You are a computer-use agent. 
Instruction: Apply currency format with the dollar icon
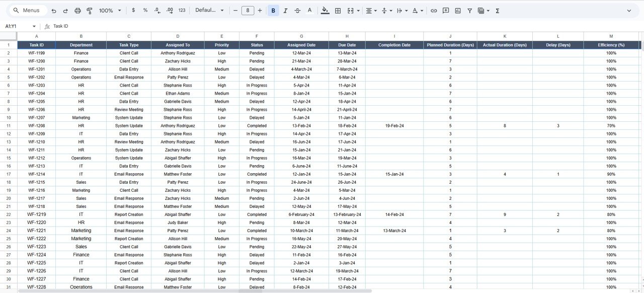tap(133, 10)
